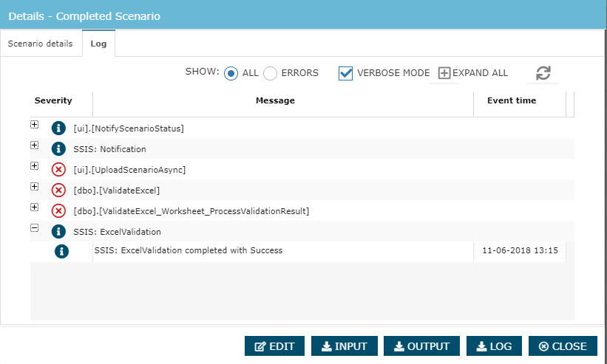This screenshot has width=607, height=364.
Task: Click the Event time column header
Action: (512, 100)
